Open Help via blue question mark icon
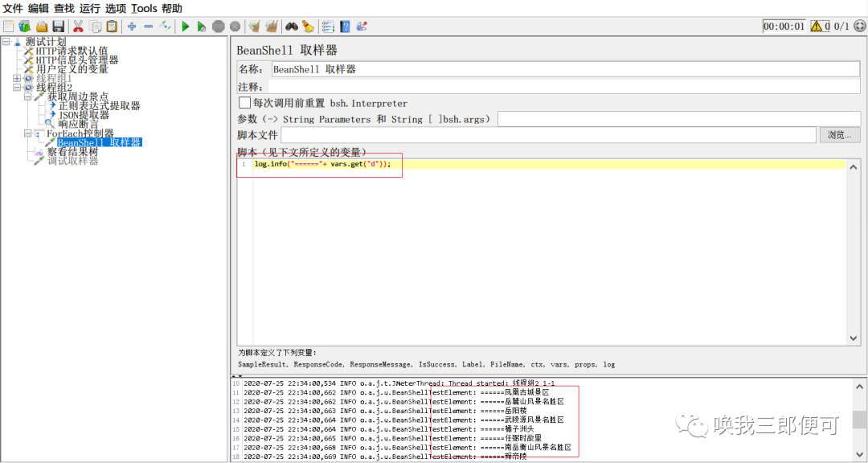This screenshot has width=868, height=463. tap(345, 26)
